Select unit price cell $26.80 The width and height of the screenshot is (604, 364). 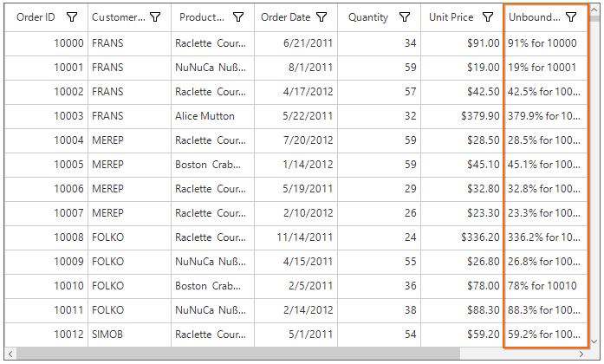[462, 262]
